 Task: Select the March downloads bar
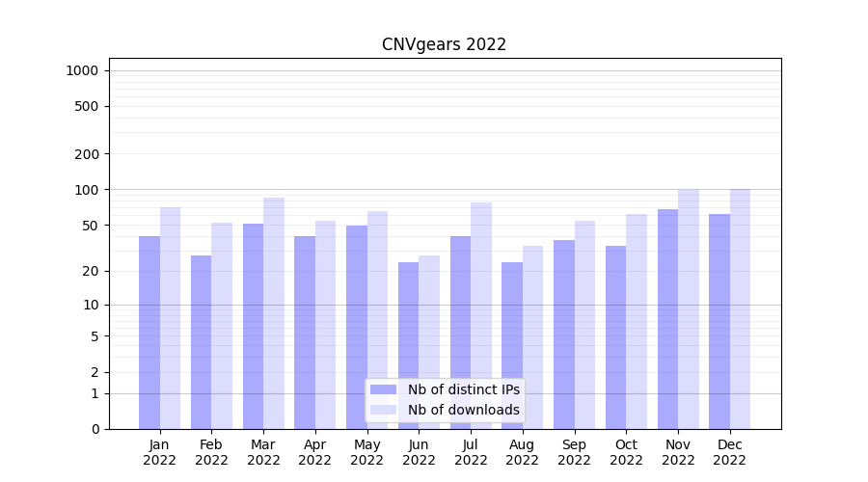pos(274,313)
